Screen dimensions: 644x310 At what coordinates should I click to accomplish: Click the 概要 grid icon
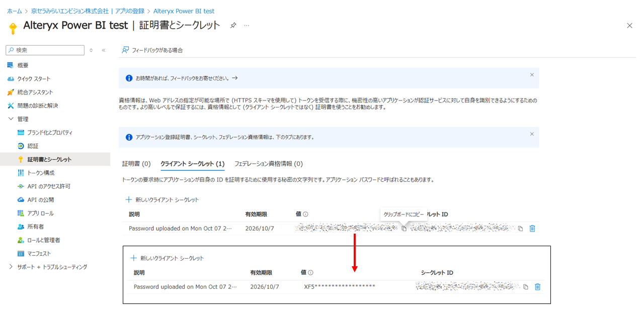pyautogui.click(x=10, y=65)
